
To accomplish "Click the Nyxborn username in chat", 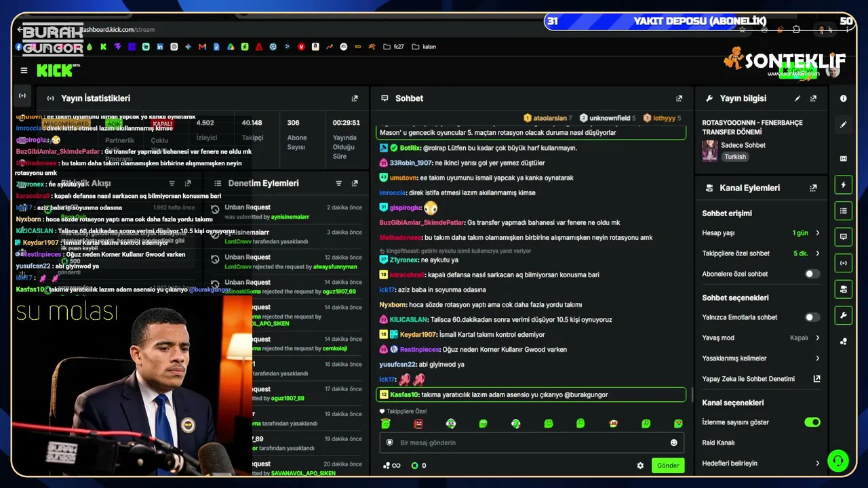I will pyautogui.click(x=393, y=305).
